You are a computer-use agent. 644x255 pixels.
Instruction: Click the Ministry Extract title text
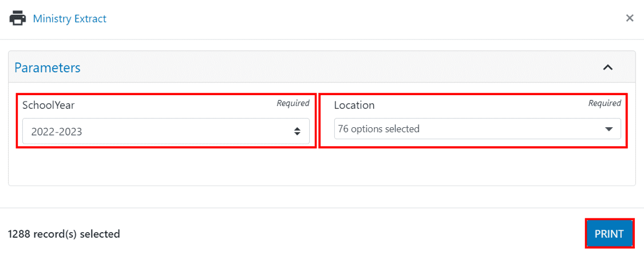69,18
